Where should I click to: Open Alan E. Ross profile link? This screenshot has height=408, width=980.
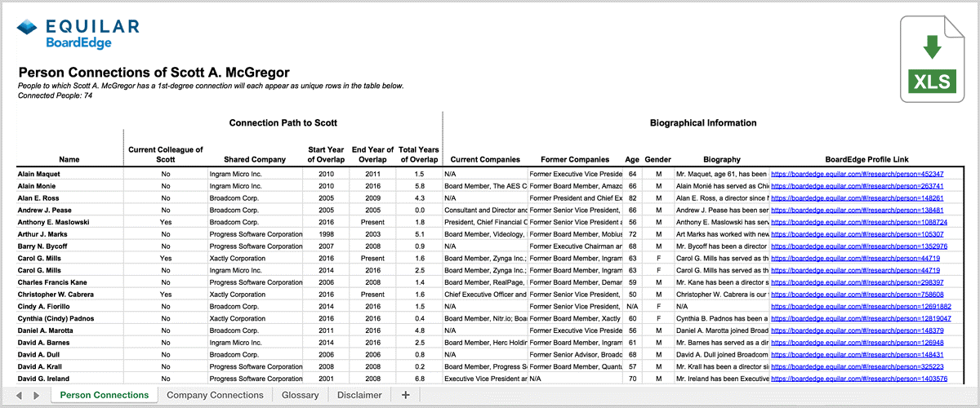(x=857, y=198)
